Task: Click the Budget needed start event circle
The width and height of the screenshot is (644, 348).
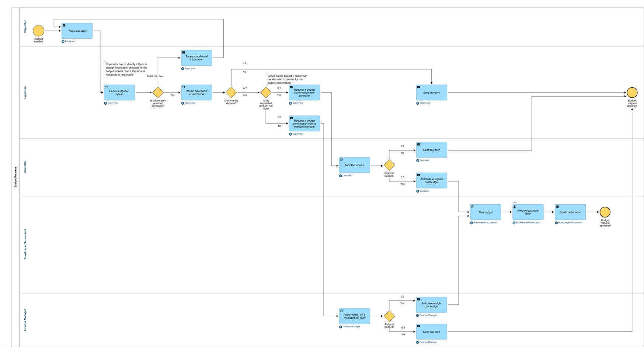Action: pos(38,31)
